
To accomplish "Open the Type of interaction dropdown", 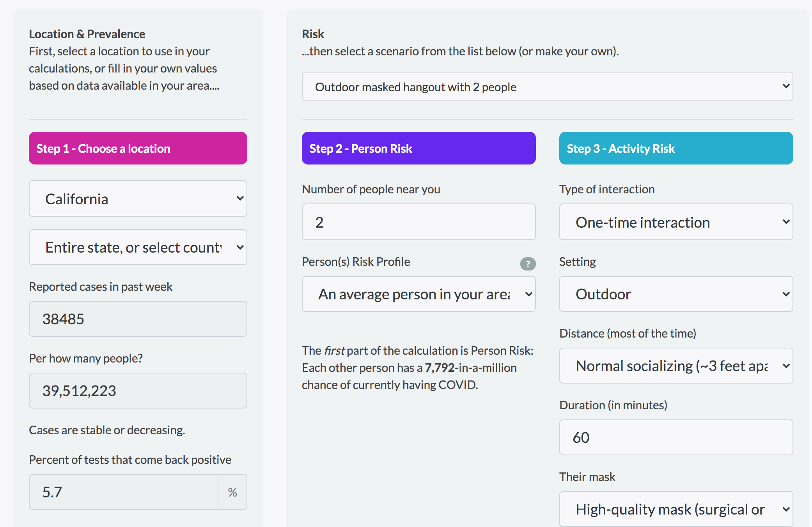I will (676, 222).
